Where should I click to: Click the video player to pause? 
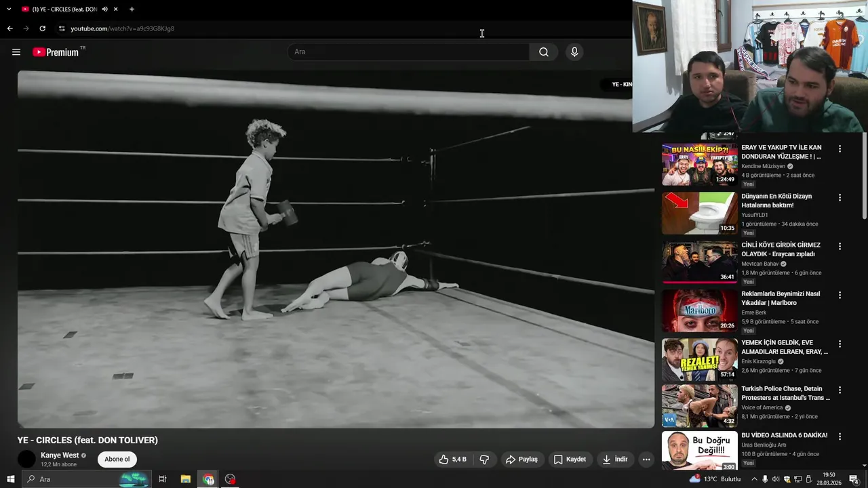[336, 249]
